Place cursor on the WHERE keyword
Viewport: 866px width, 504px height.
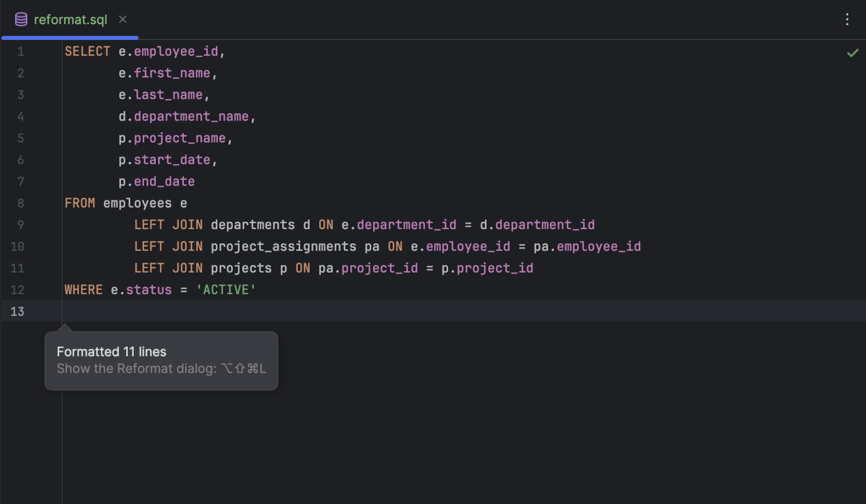[83, 290]
